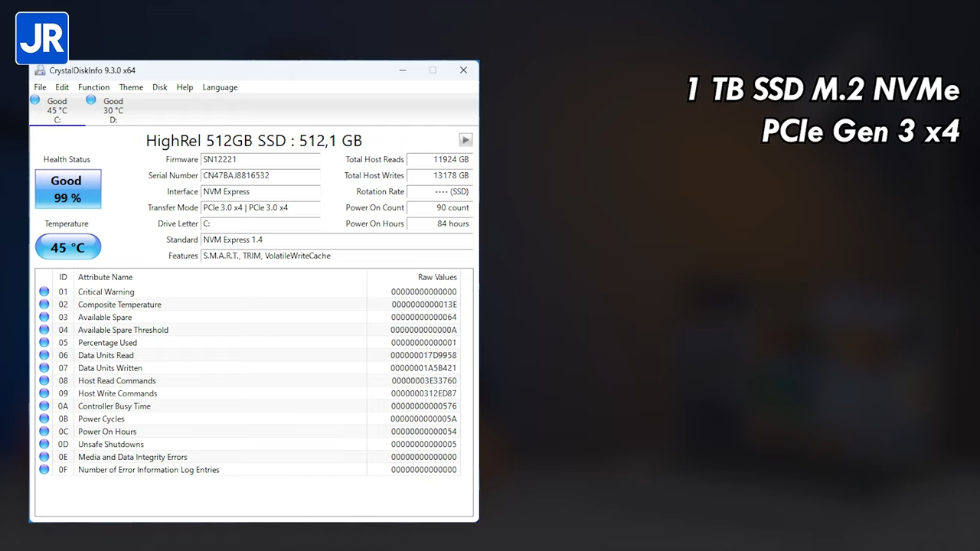Click the Available Spare row status orb
This screenshot has height=551, width=980.
tap(44, 317)
